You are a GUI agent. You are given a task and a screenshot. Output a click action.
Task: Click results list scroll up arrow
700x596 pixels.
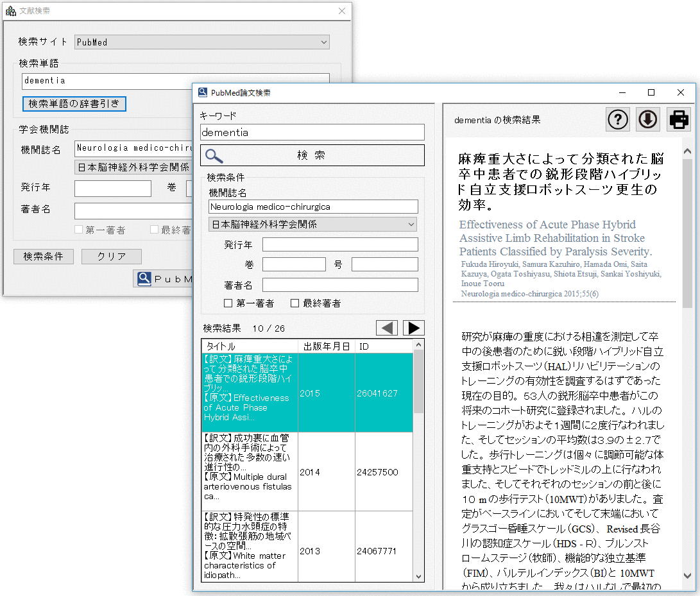click(418, 345)
